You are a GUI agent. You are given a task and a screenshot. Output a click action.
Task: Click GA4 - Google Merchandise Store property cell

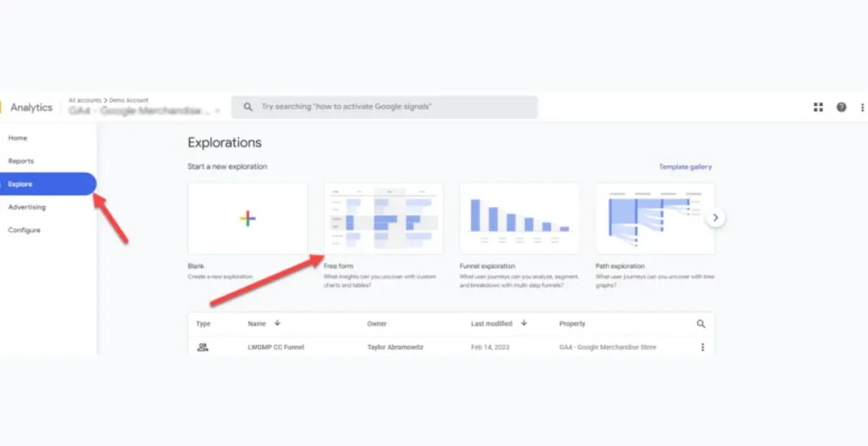pos(607,348)
